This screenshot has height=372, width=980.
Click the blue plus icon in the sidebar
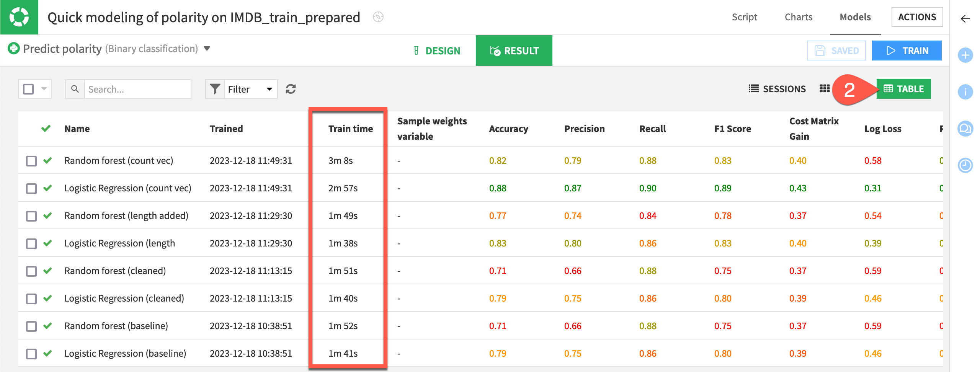965,55
